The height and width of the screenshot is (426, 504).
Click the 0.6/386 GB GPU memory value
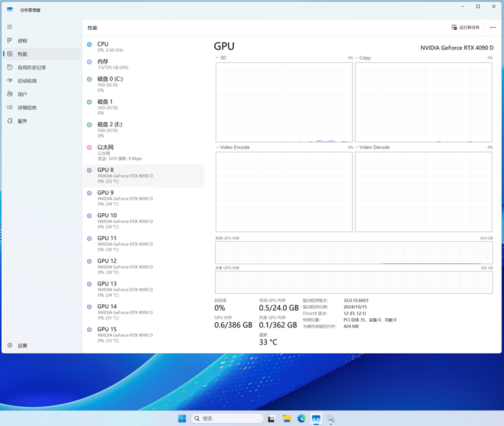click(234, 325)
